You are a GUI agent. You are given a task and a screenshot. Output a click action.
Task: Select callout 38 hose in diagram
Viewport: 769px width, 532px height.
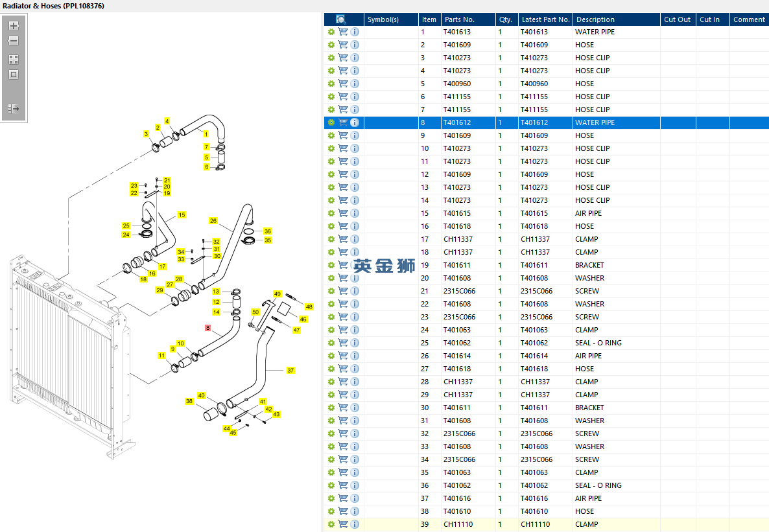(189, 401)
